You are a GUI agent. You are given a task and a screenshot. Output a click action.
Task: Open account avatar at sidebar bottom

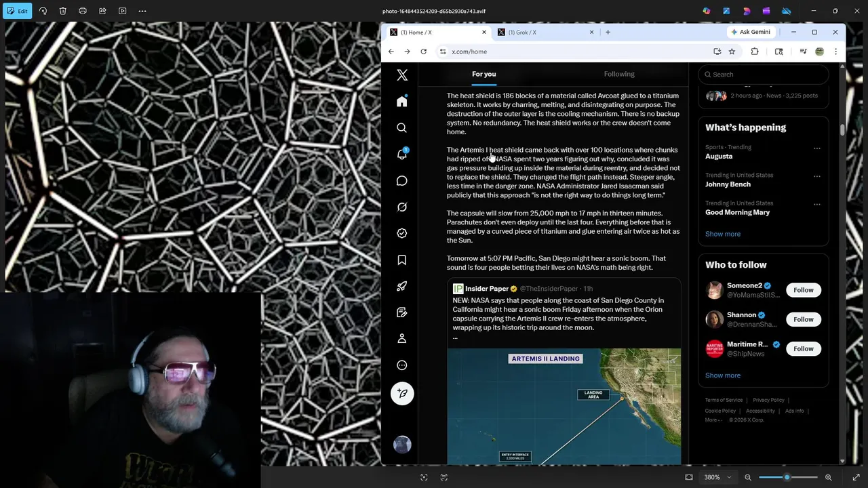point(402,444)
